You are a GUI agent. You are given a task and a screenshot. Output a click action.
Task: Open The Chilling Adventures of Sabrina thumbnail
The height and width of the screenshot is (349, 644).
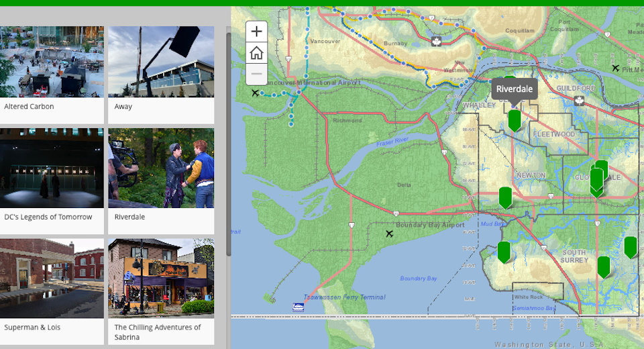tap(161, 279)
